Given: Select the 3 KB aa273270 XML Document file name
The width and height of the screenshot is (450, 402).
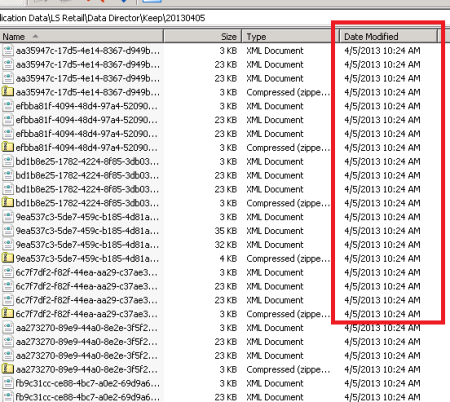Looking at the screenshot, I should (x=87, y=328).
